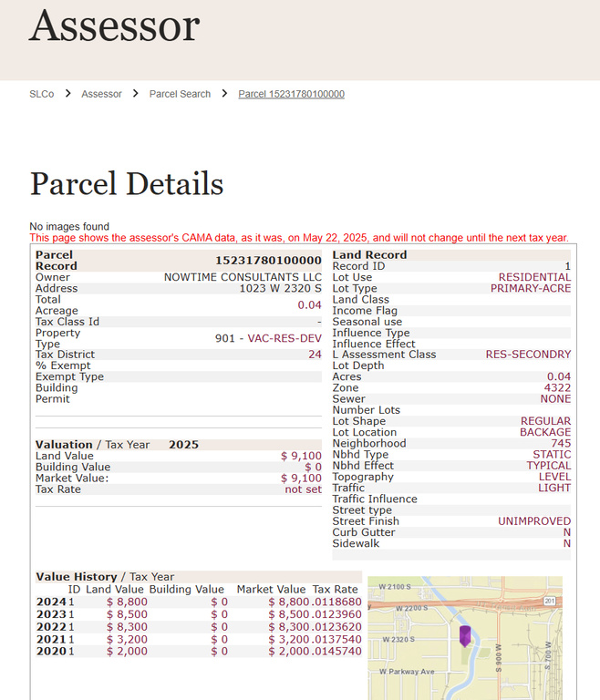600x700 pixels.
Task: Click the chevron arrow after Parcel Search breadcrumb
Action: 224,94
